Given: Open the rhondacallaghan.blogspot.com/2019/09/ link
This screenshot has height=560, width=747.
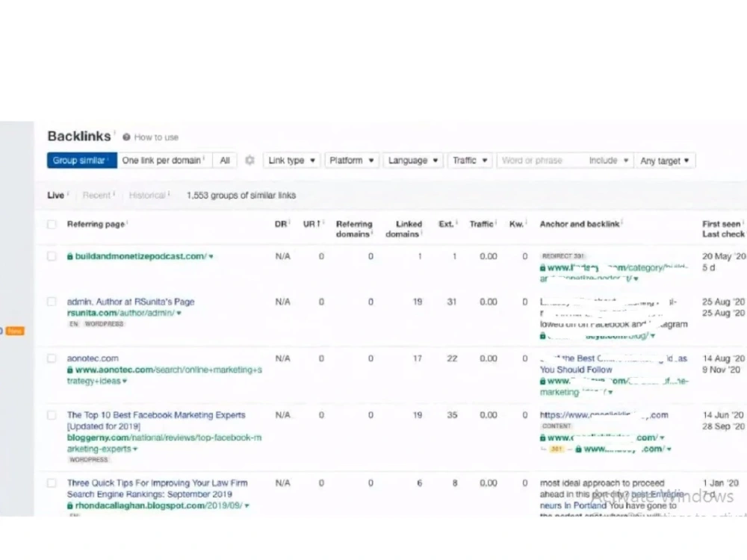Looking at the screenshot, I should click(x=159, y=505).
